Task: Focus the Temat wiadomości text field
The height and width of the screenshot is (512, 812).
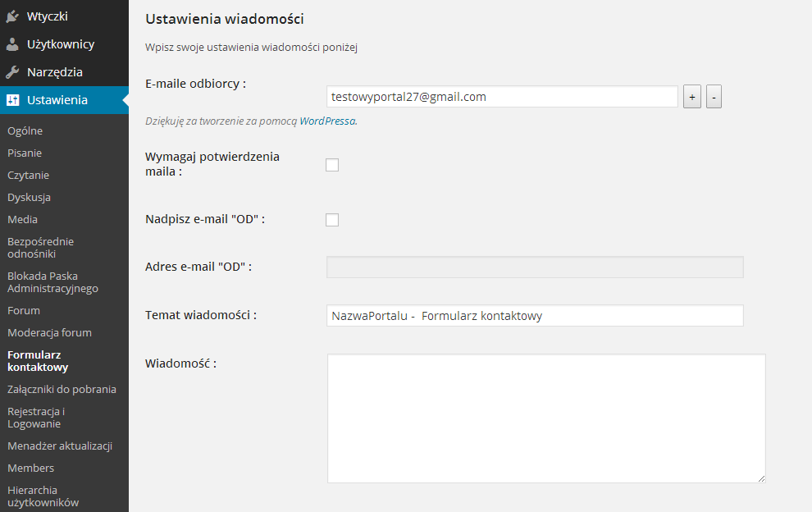Action: click(535, 316)
